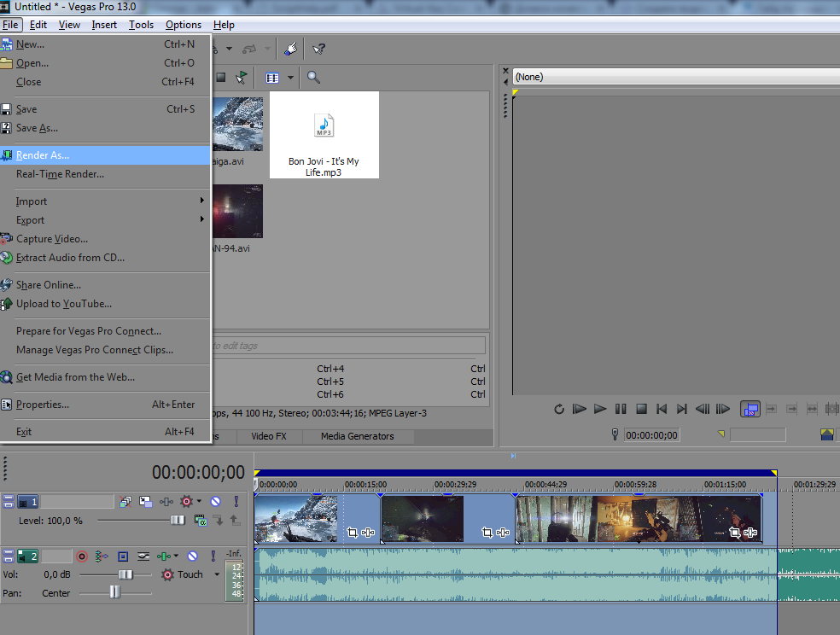Open the media views dropdown arrow
This screenshot has width=840, height=635.
pos(290,78)
